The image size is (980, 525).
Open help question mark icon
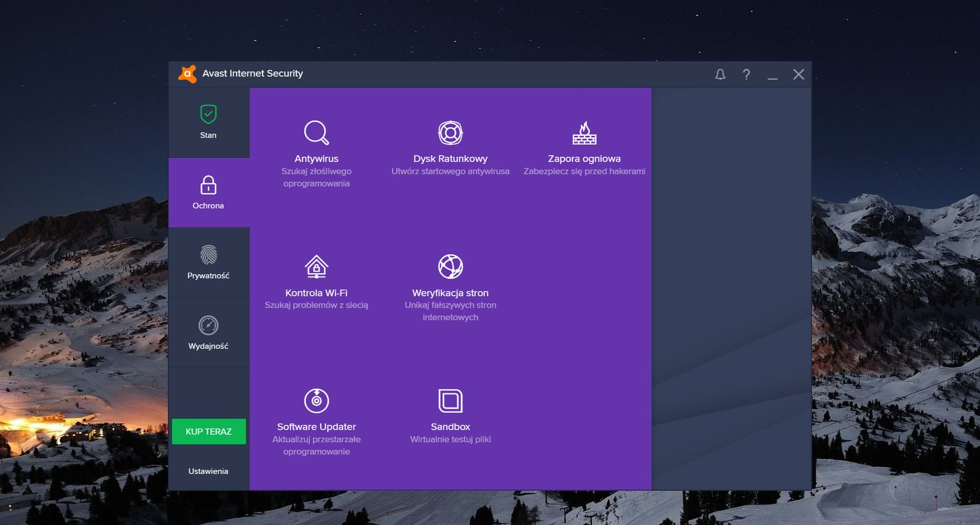pyautogui.click(x=746, y=74)
